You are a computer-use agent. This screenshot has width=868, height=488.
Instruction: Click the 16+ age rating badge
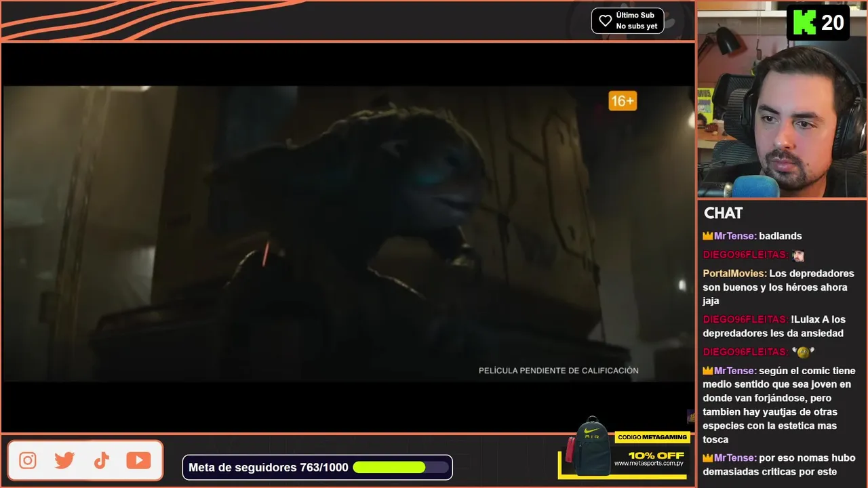coord(623,102)
